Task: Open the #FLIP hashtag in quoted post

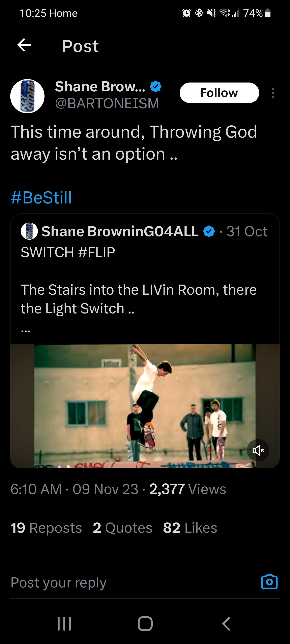Action: click(x=97, y=252)
